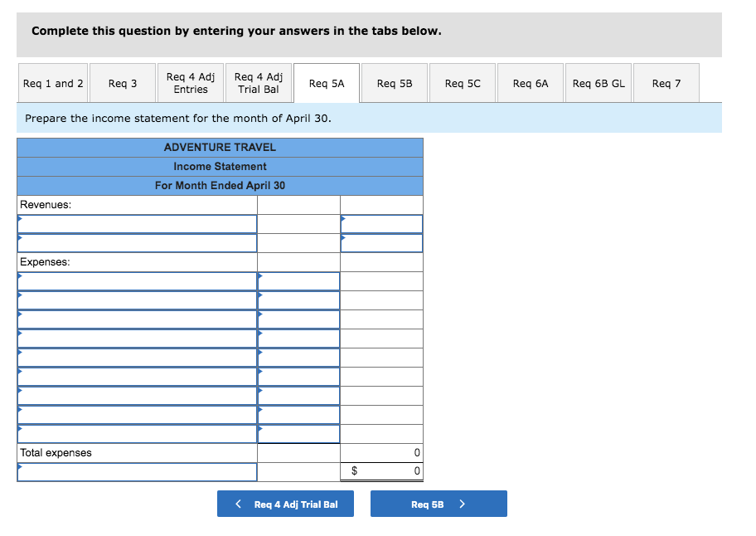
Task: Click third expense amount field
Action: (298, 319)
